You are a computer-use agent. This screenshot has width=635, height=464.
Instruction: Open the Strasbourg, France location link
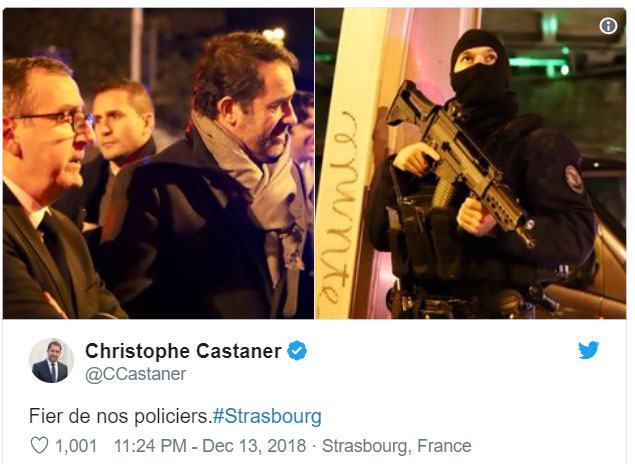(x=396, y=446)
